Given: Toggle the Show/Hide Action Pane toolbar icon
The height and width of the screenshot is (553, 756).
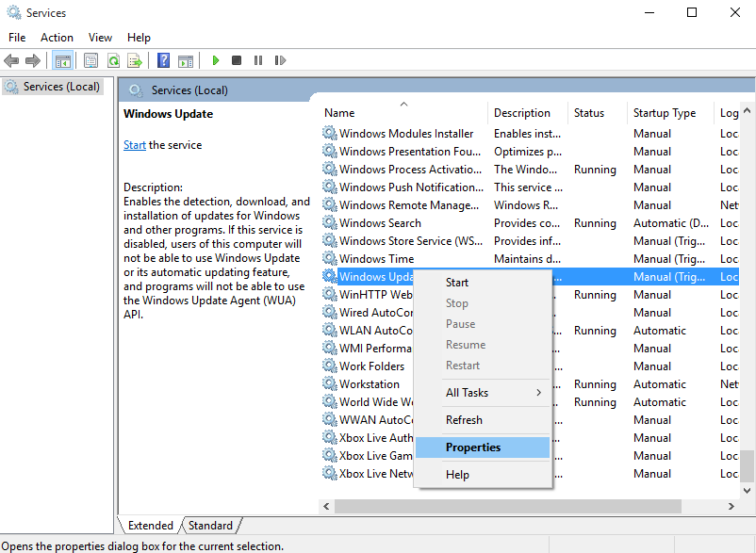Looking at the screenshot, I should coord(186,60).
